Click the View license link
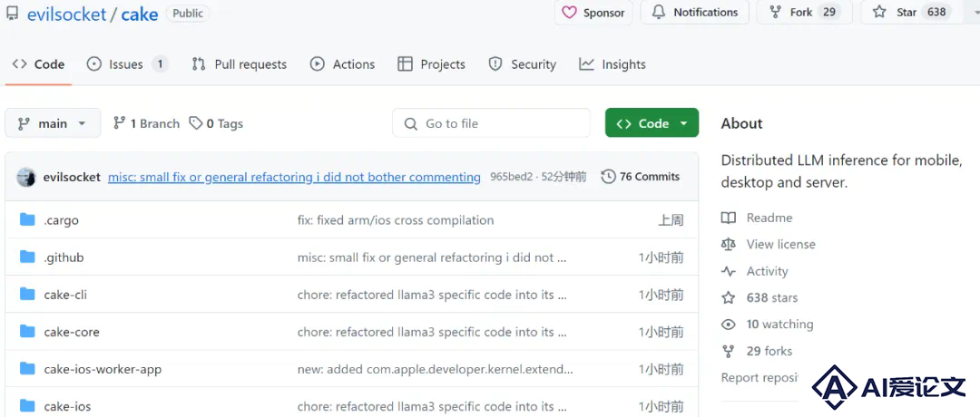The width and height of the screenshot is (980, 417). click(x=780, y=244)
